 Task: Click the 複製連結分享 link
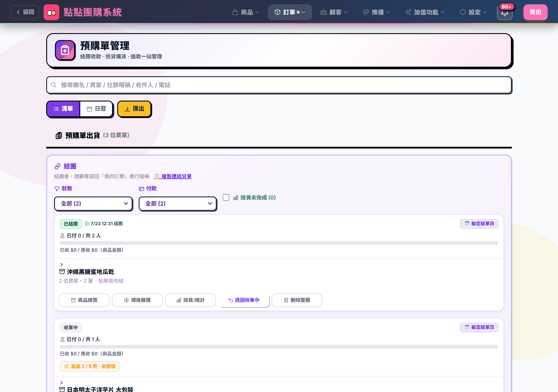coord(173,176)
